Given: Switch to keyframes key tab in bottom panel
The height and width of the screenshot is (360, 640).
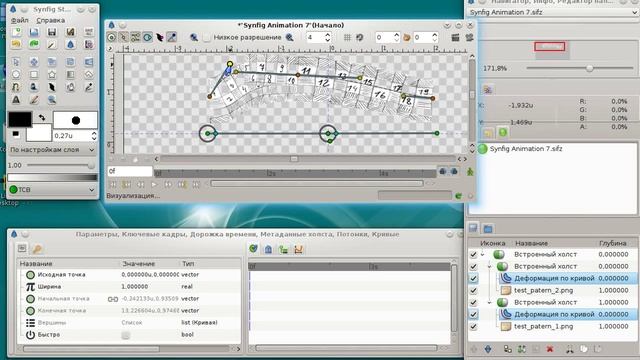Looking at the screenshot, I should [x=37, y=249].
